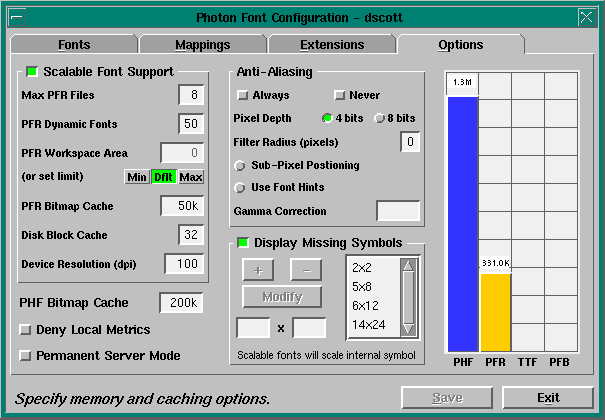
Task: Click the minus symbol remove button
Action: click(x=306, y=270)
